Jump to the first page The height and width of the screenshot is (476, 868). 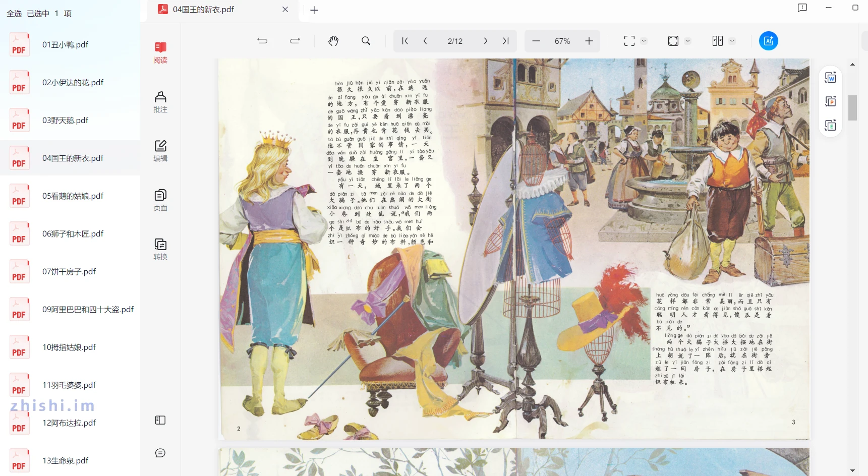tap(405, 41)
